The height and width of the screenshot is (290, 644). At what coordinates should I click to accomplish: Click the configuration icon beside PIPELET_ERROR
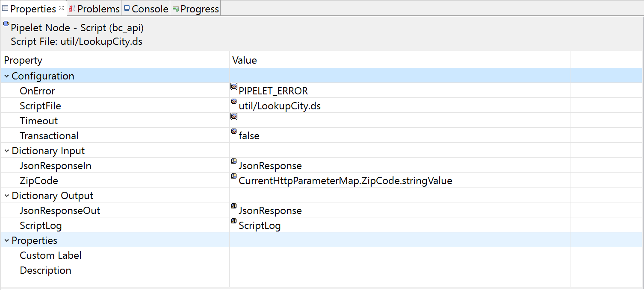click(233, 86)
